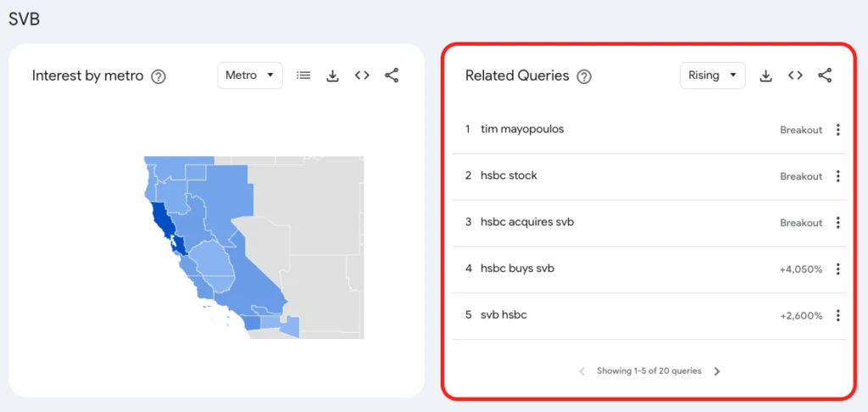The height and width of the screenshot is (412, 868).
Task: Click the +4,050% value
Action: click(801, 269)
